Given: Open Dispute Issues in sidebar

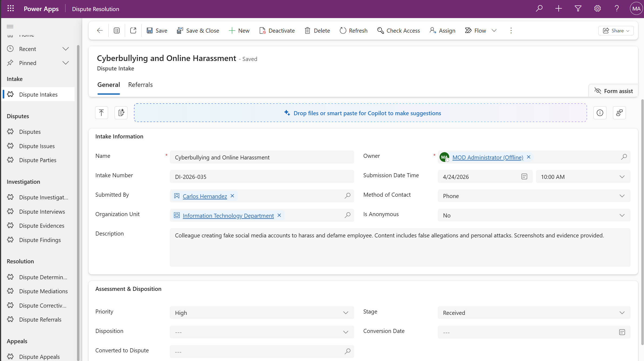Looking at the screenshot, I should tap(37, 146).
